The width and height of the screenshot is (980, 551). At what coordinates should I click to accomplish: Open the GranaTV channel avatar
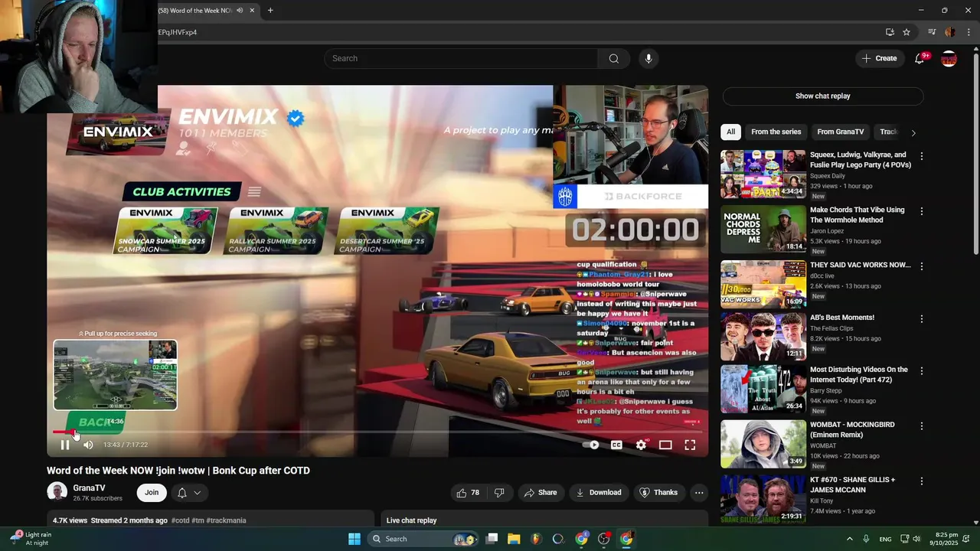point(57,492)
